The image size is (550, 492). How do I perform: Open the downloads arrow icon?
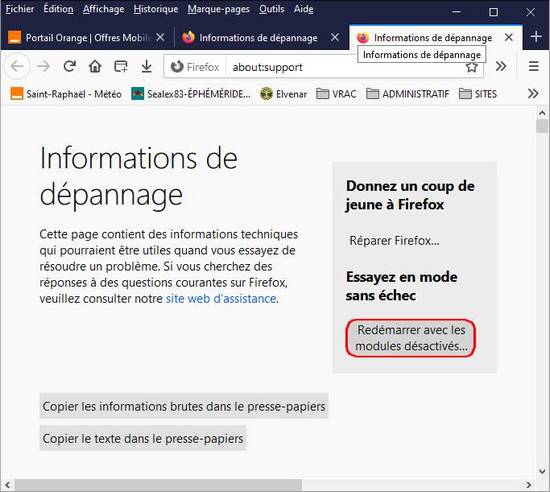pos(147,66)
